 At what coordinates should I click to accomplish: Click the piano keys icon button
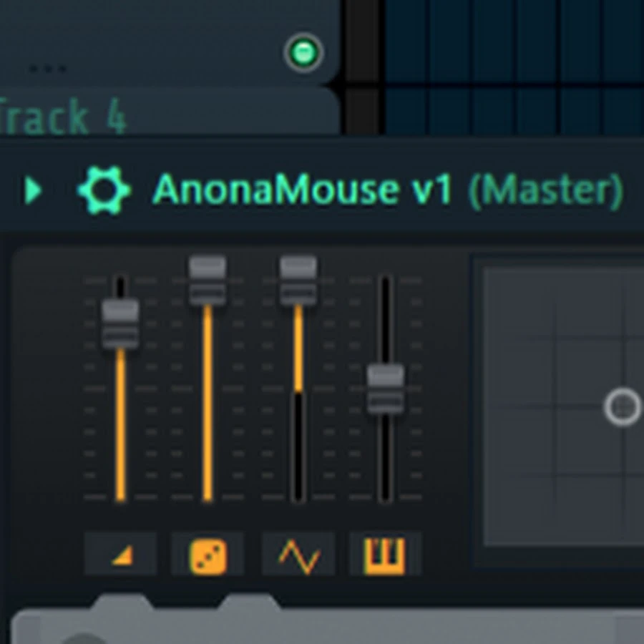click(x=385, y=556)
